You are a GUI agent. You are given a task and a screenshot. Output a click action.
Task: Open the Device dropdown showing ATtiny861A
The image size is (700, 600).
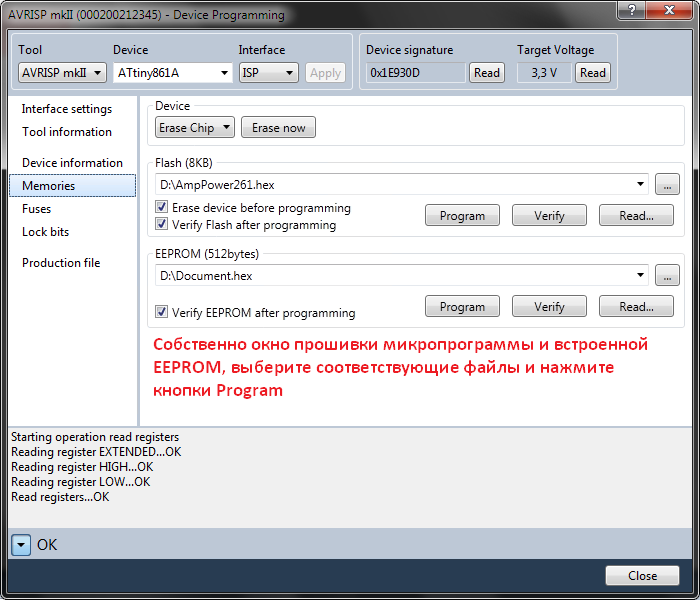(173, 73)
